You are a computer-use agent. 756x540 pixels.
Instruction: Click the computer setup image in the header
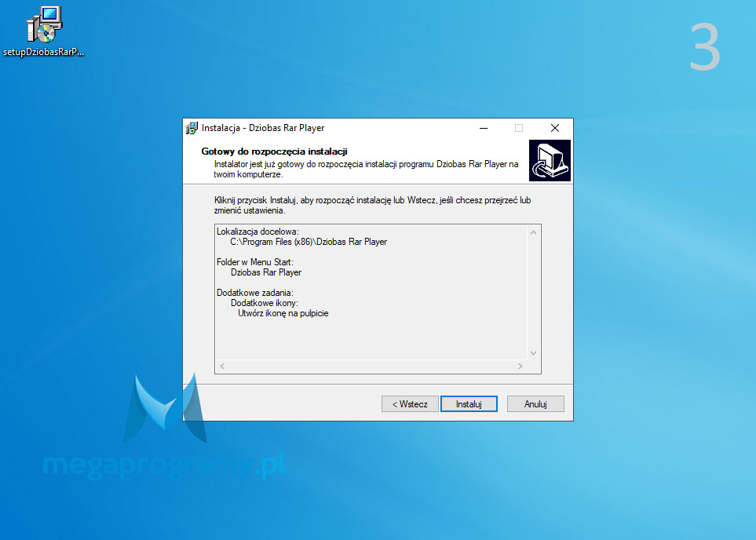[x=550, y=161]
